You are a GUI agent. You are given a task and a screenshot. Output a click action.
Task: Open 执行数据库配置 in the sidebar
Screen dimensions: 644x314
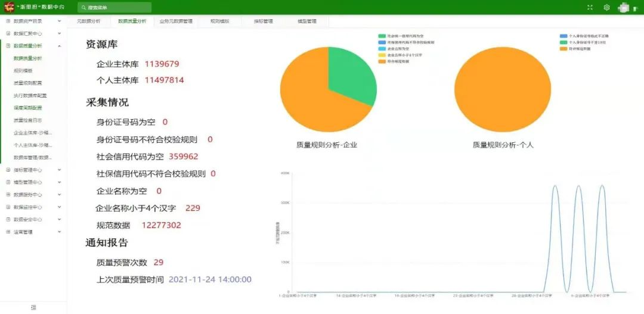click(x=30, y=95)
